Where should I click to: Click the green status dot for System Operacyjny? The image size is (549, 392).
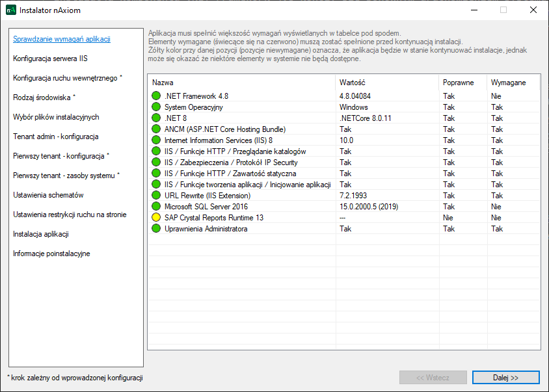tap(156, 107)
